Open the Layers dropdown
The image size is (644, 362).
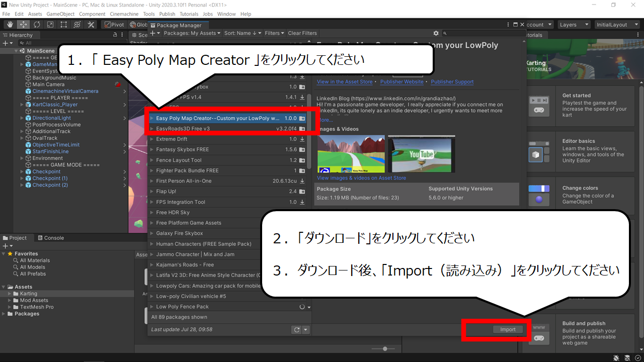574,25
